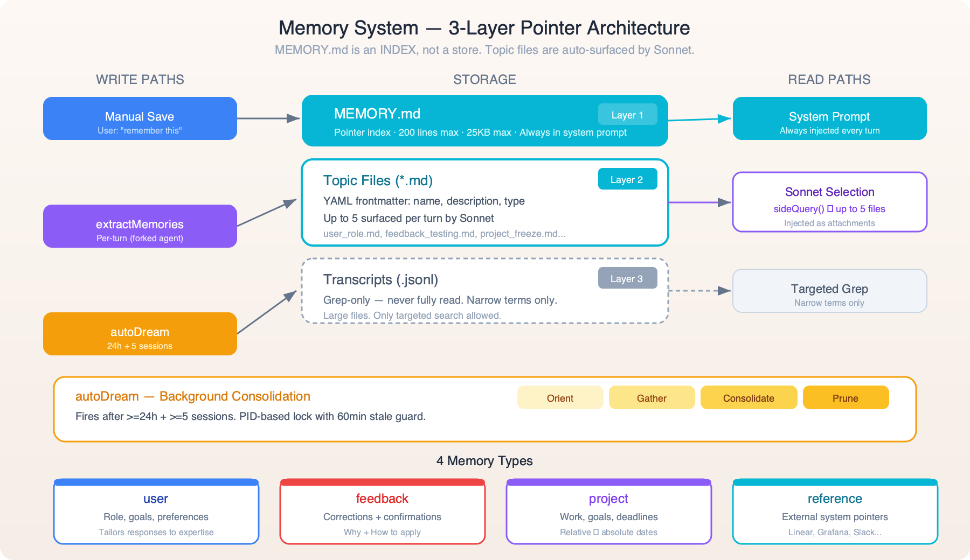
Task: Toggle the Orient consolidation stage chip
Action: 560,398
